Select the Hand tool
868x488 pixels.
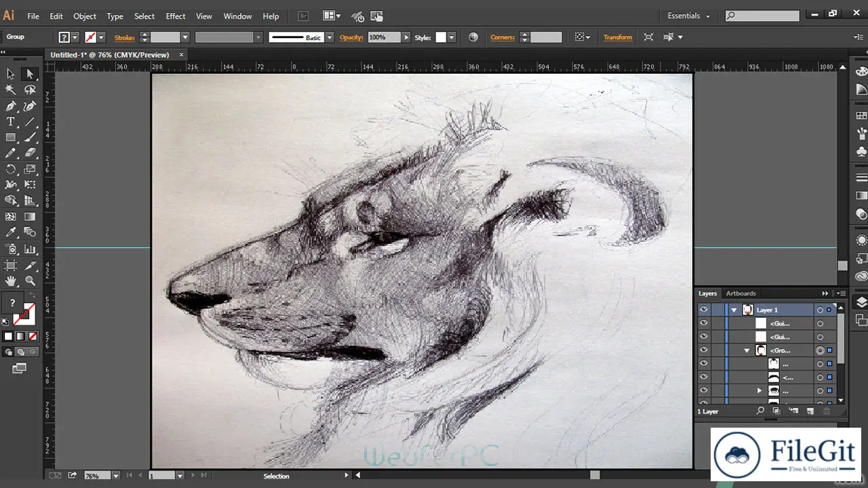tap(11, 281)
